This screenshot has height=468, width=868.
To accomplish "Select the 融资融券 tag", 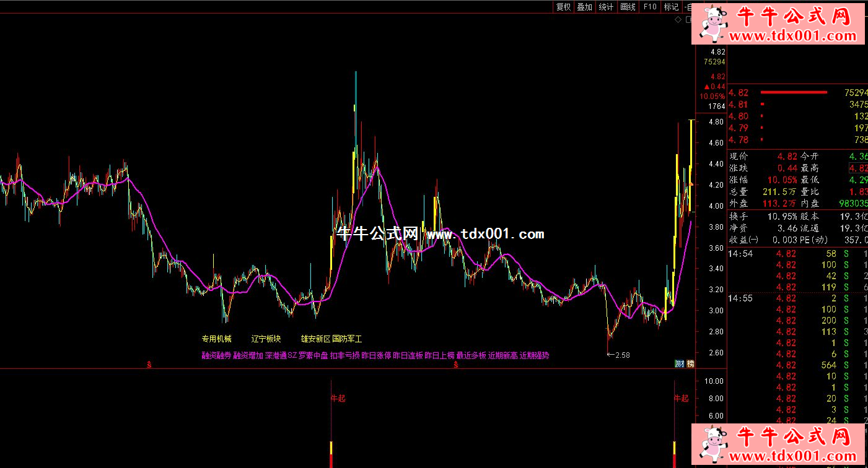I will click(216, 355).
